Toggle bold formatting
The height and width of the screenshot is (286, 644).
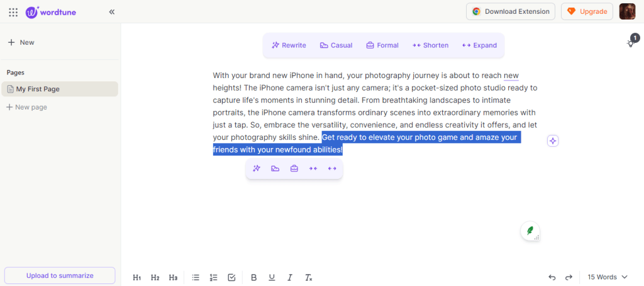click(x=254, y=277)
